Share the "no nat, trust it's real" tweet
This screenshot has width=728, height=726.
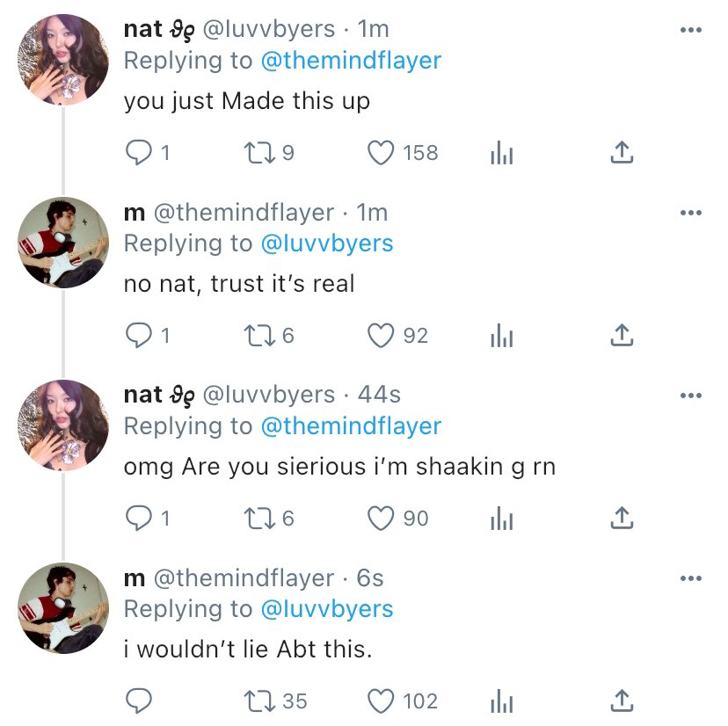pyautogui.click(x=622, y=336)
